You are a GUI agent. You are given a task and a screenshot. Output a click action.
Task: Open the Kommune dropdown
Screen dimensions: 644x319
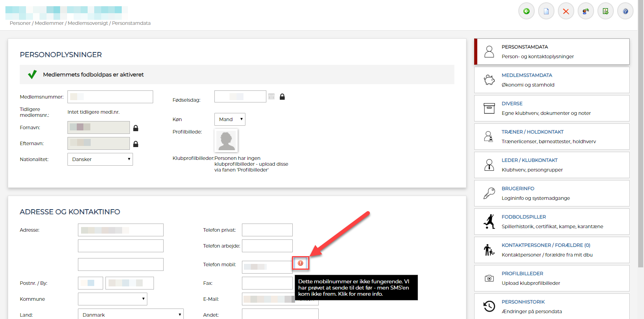click(112, 299)
